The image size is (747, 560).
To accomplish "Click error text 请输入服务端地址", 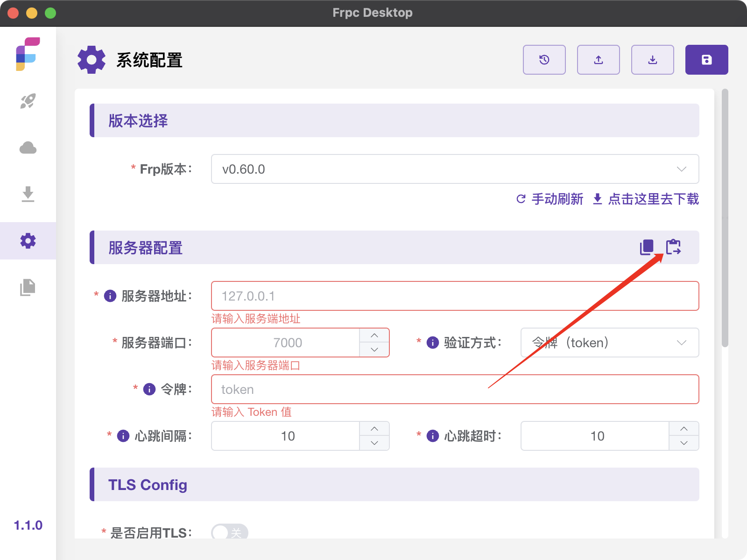I will point(256,319).
